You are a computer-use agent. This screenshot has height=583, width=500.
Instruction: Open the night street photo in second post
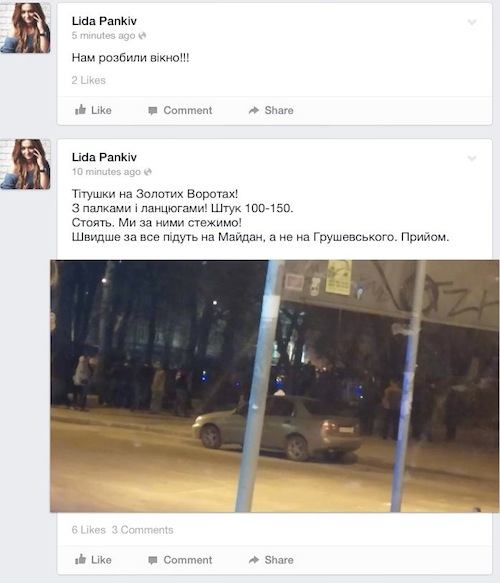(x=275, y=386)
